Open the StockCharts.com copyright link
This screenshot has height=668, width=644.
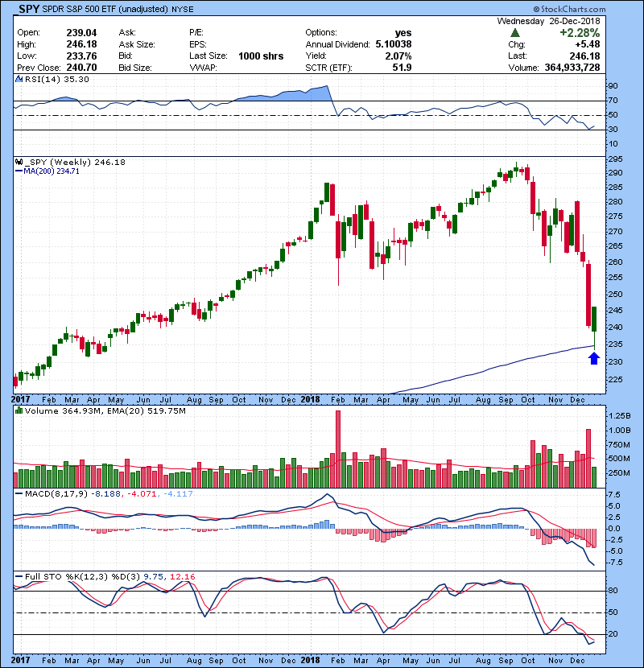(x=569, y=9)
